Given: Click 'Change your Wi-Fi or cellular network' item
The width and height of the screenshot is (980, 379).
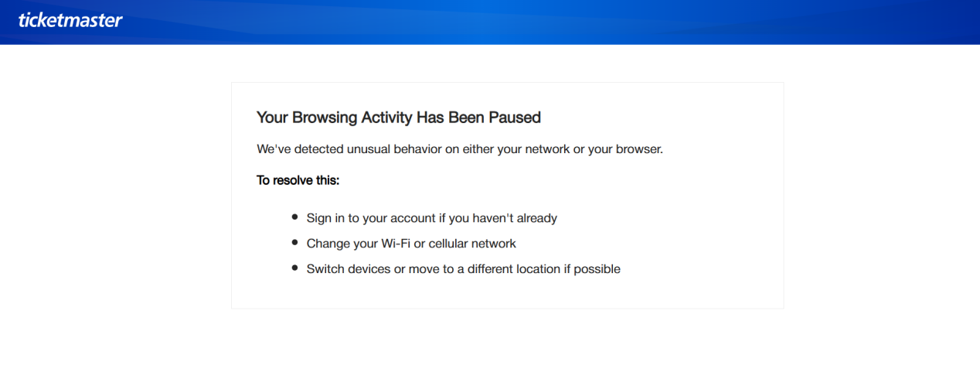Looking at the screenshot, I should (x=411, y=244).
